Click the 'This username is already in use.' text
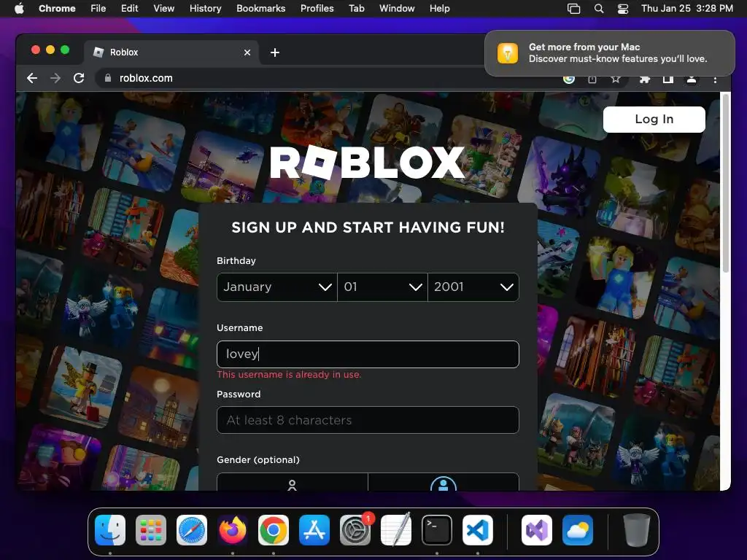 click(x=289, y=375)
